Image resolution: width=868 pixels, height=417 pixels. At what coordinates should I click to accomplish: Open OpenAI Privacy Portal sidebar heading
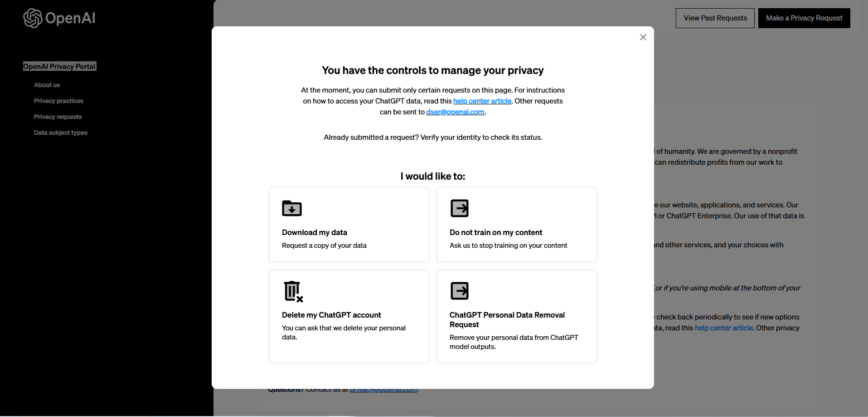[59, 66]
